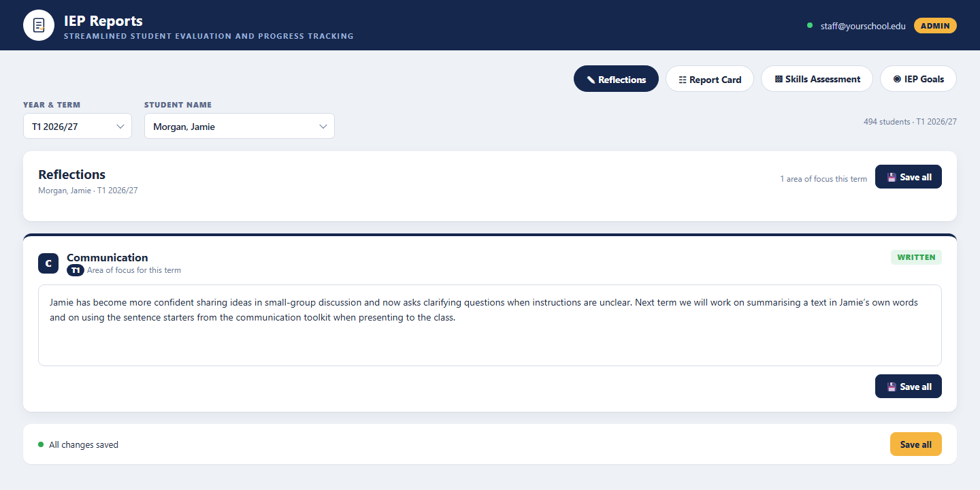Click the green online status dot by the email

pos(810,25)
